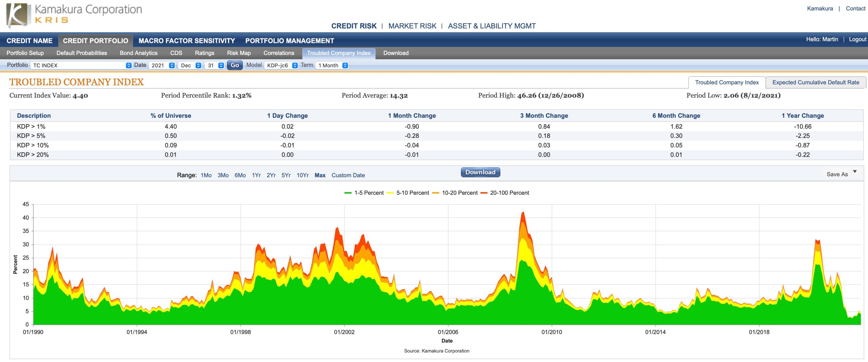Click the Kamakura Corporation KRIS logo
868x362 pixels.
coord(74,15)
